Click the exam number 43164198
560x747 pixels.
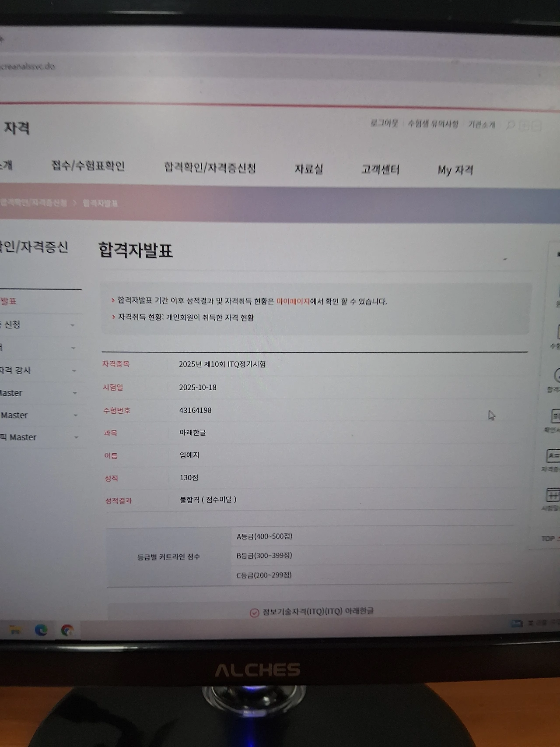pos(195,411)
